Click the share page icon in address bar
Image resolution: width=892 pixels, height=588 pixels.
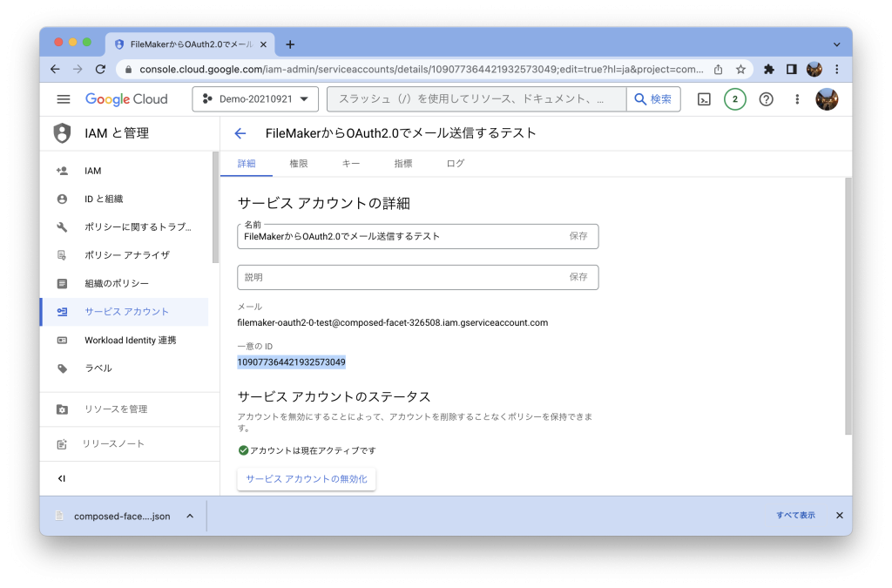(718, 70)
